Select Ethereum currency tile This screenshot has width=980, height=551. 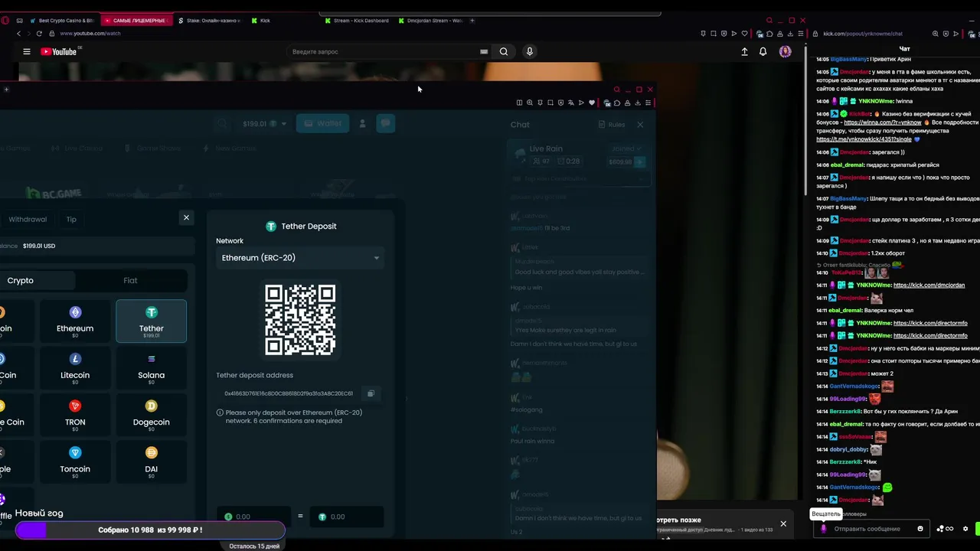pos(75,321)
